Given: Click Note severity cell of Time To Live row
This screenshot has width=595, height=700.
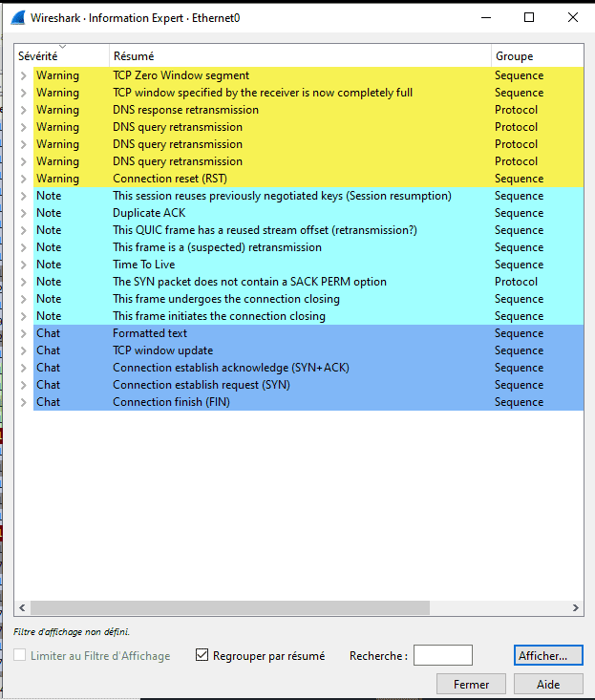Looking at the screenshot, I should pyautogui.click(x=49, y=265).
